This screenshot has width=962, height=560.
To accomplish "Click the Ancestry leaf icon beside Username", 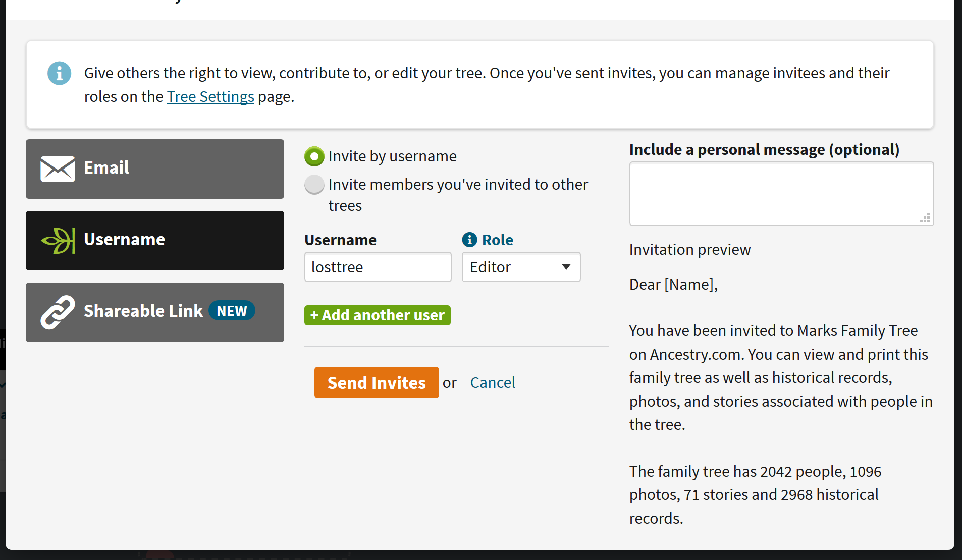I will pyautogui.click(x=58, y=240).
